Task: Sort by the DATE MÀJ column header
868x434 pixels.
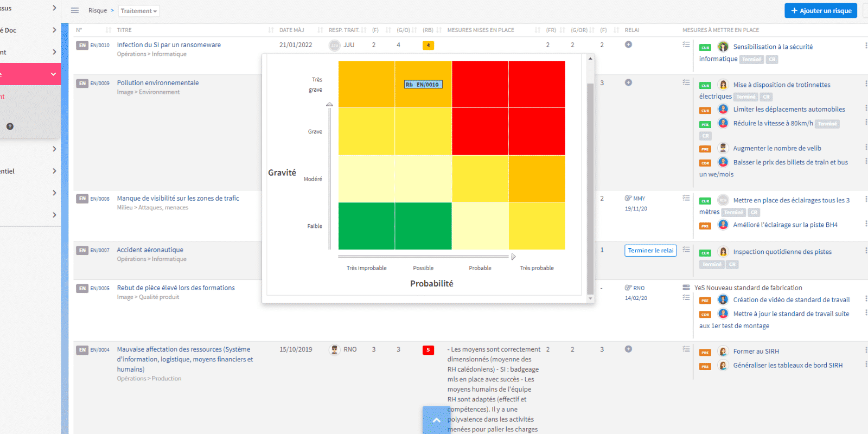Action: tap(292, 30)
